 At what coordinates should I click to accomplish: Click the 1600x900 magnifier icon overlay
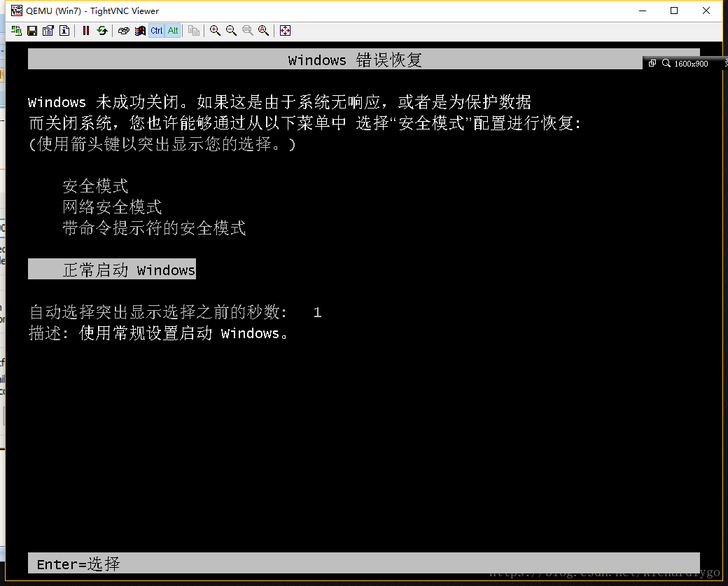click(666, 63)
